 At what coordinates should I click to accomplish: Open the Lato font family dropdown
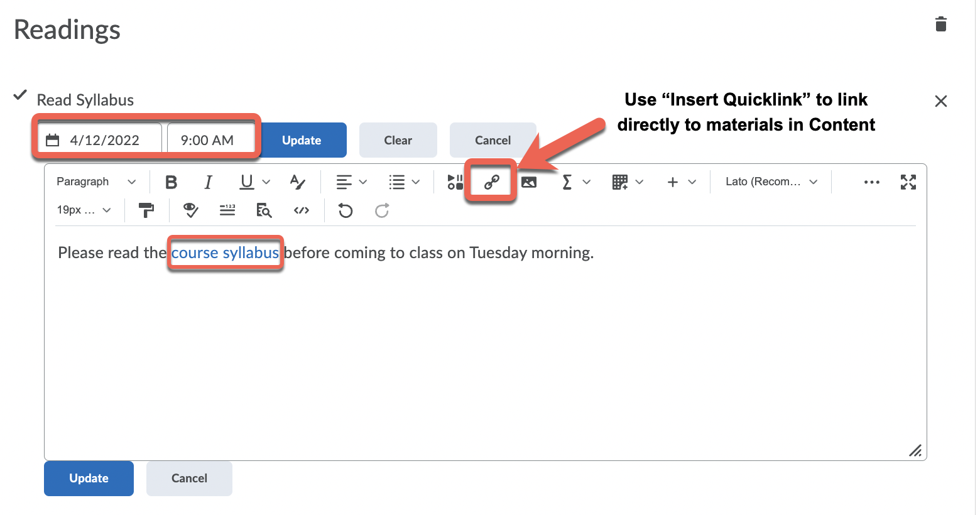coord(771,182)
